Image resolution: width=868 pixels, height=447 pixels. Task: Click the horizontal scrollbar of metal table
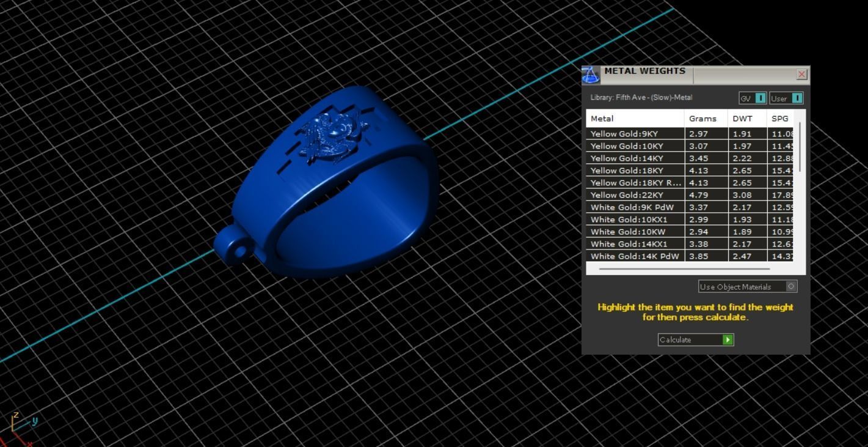point(684,268)
